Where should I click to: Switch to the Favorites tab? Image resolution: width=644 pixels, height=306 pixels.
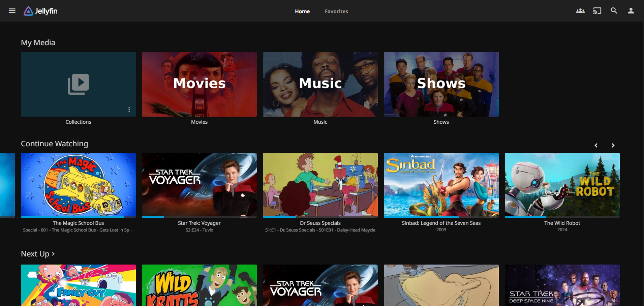click(x=336, y=11)
